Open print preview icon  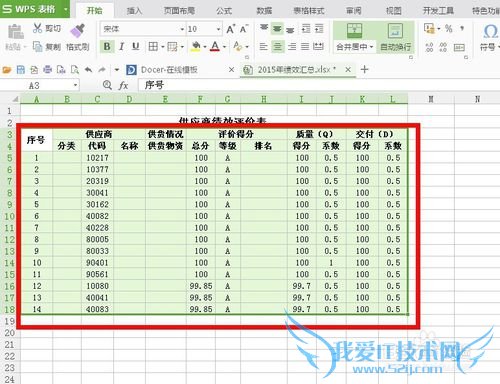[x=75, y=70]
